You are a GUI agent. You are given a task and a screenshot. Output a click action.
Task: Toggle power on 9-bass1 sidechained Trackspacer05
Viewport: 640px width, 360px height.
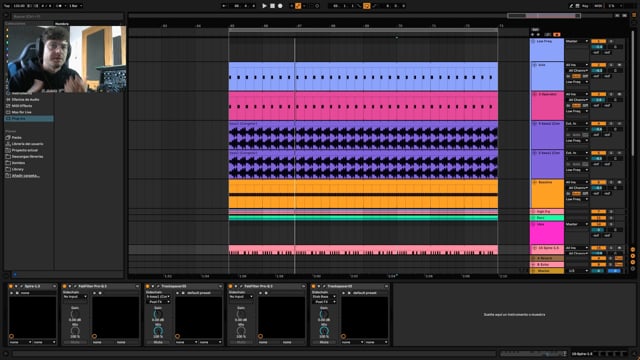click(147, 286)
